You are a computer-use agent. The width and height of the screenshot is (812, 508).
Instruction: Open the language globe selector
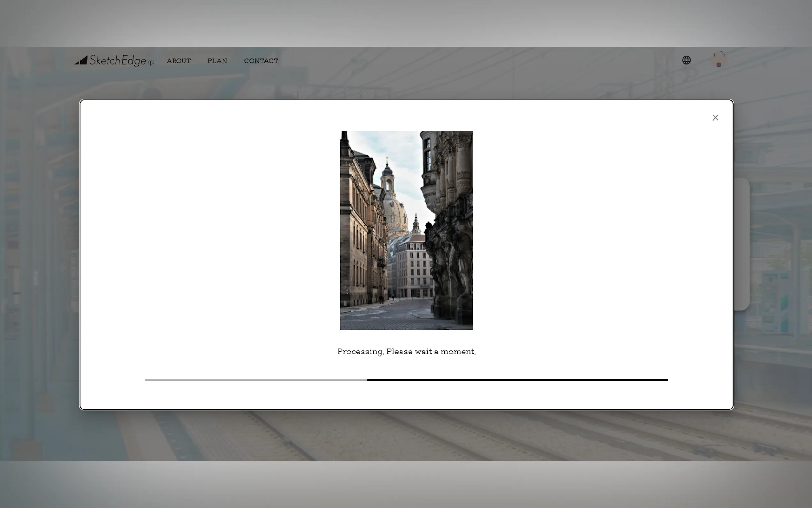(x=686, y=60)
